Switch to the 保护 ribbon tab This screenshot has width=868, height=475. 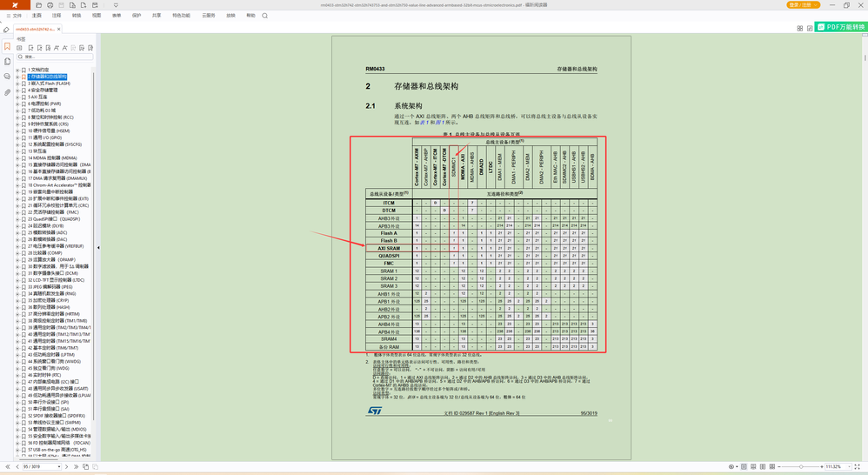point(137,16)
